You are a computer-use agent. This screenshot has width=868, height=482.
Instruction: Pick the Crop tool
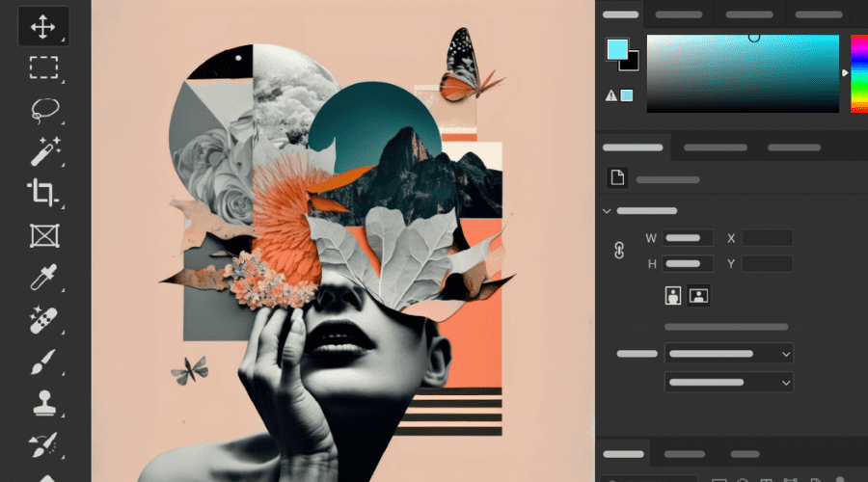point(43,193)
